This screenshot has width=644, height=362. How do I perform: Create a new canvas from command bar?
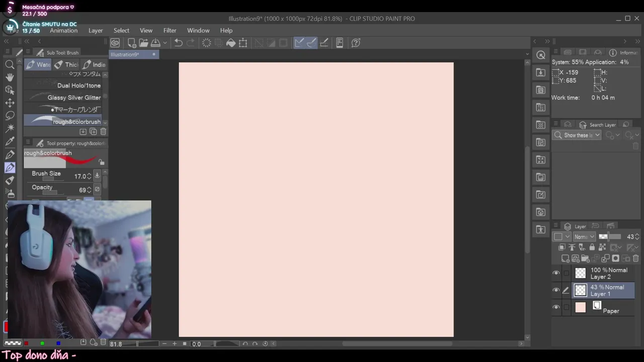click(x=131, y=43)
